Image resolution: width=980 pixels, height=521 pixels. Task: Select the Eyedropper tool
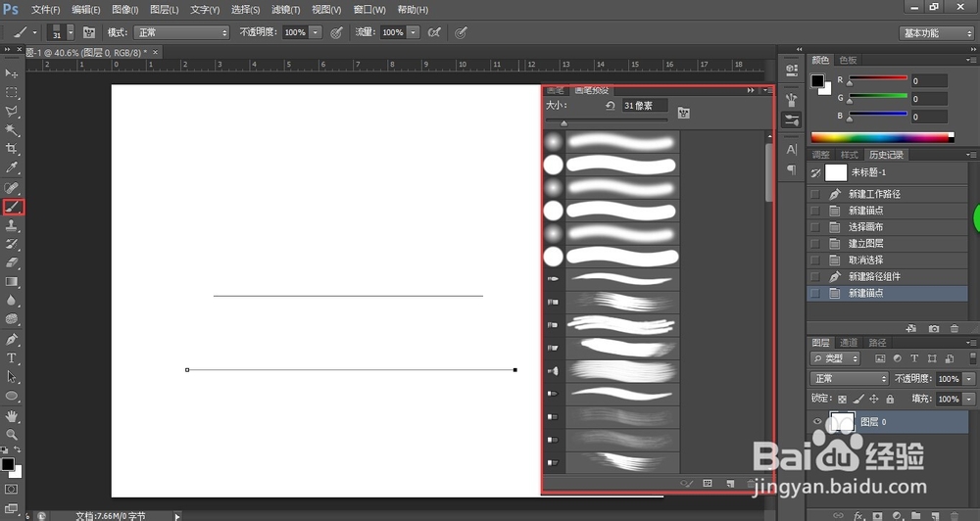point(11,167)
